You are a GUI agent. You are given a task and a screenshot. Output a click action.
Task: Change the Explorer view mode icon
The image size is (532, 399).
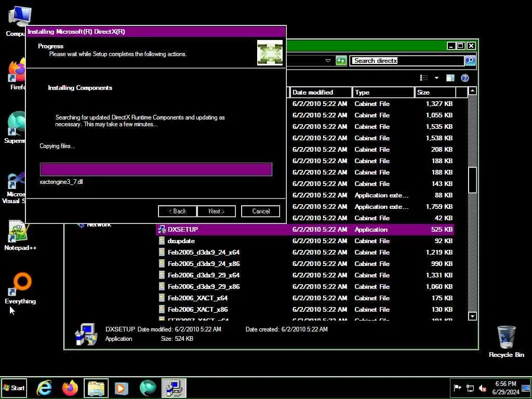click(424, 78)
